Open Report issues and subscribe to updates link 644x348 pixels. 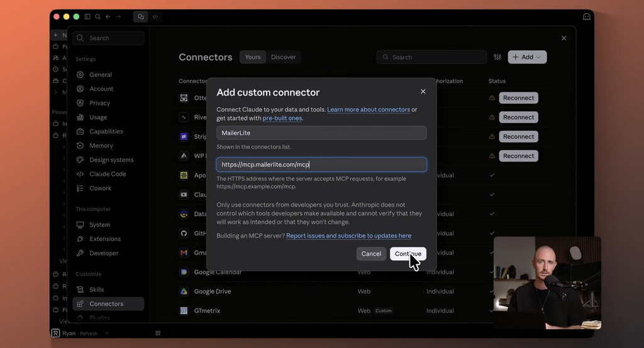click(x=348, y=236)
